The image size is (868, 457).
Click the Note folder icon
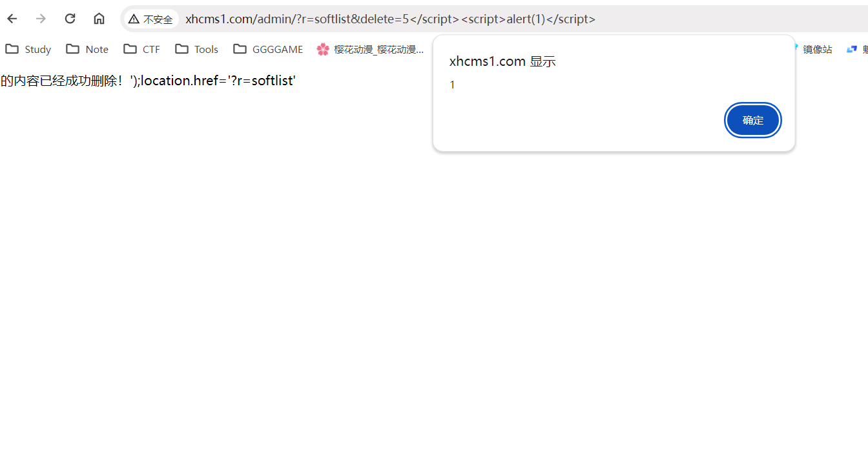click(x=72, y=49)
